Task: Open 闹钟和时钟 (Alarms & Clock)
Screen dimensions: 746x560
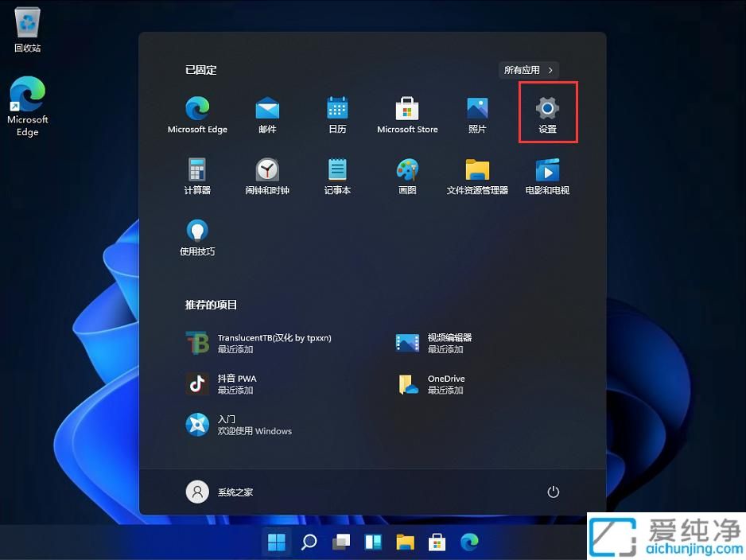Action: pyautogui.click(x=266, y=175)
